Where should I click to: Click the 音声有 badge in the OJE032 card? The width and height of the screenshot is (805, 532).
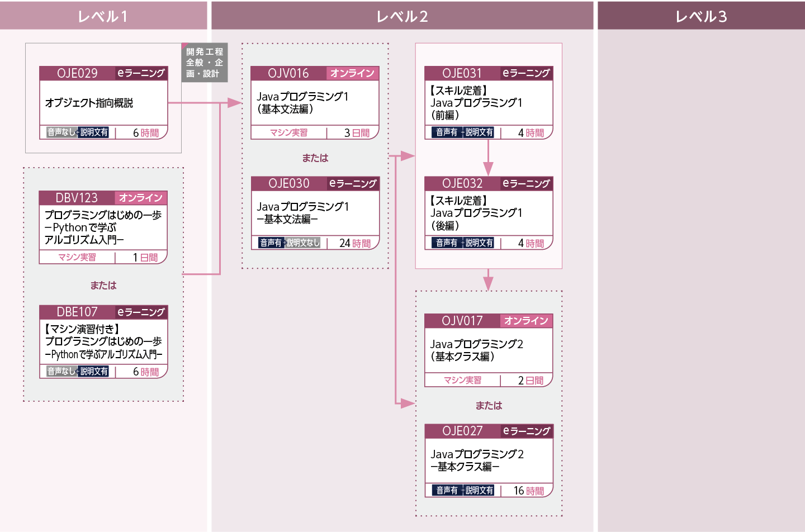447,243
